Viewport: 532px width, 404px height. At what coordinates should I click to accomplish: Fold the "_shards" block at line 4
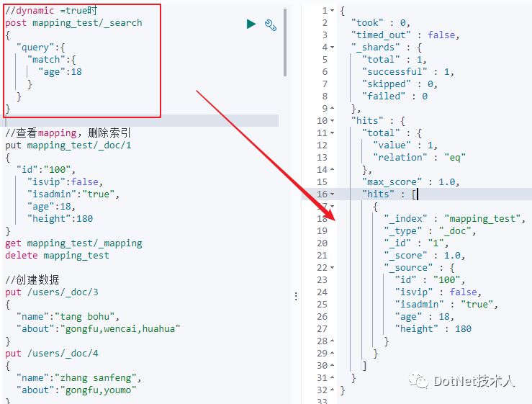[x=332, y=48]
